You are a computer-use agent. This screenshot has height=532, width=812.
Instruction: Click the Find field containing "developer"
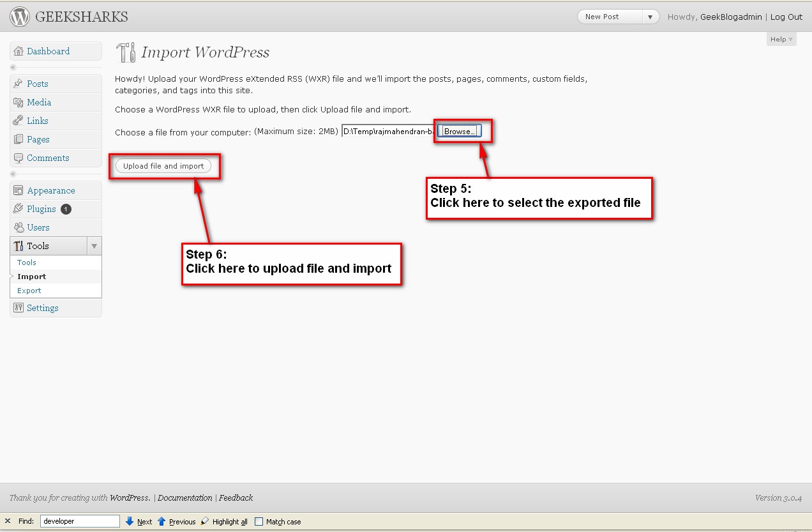pyautogui.click(x=80, y=521)
